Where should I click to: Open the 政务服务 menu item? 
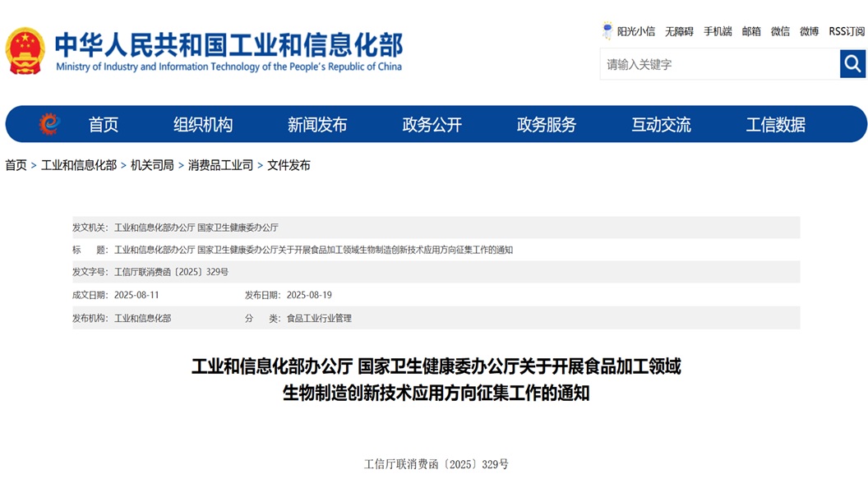click(547, 125)
